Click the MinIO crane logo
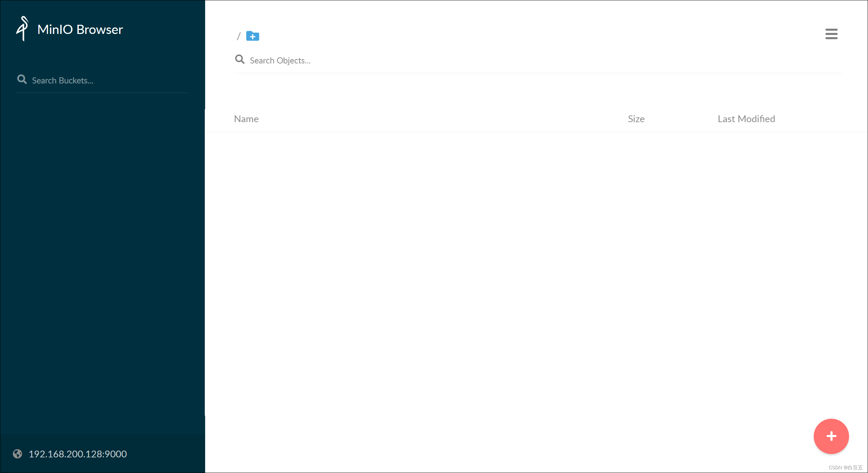 (23, 29)
